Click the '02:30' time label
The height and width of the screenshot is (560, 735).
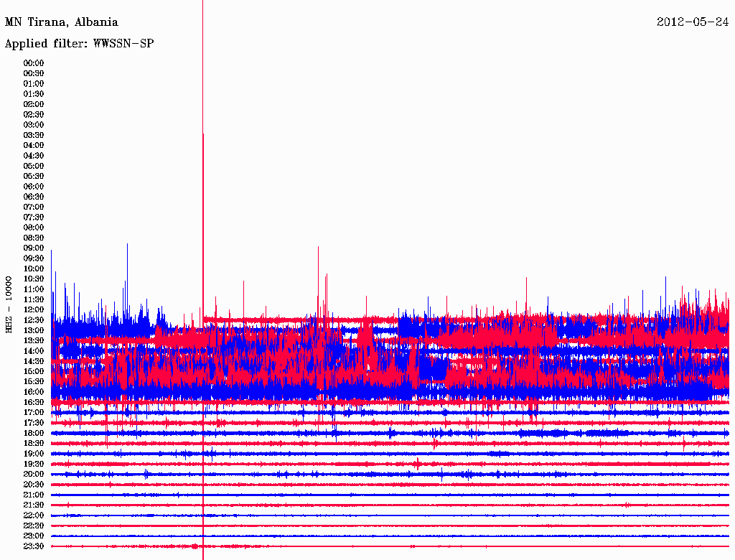[34, 114]
